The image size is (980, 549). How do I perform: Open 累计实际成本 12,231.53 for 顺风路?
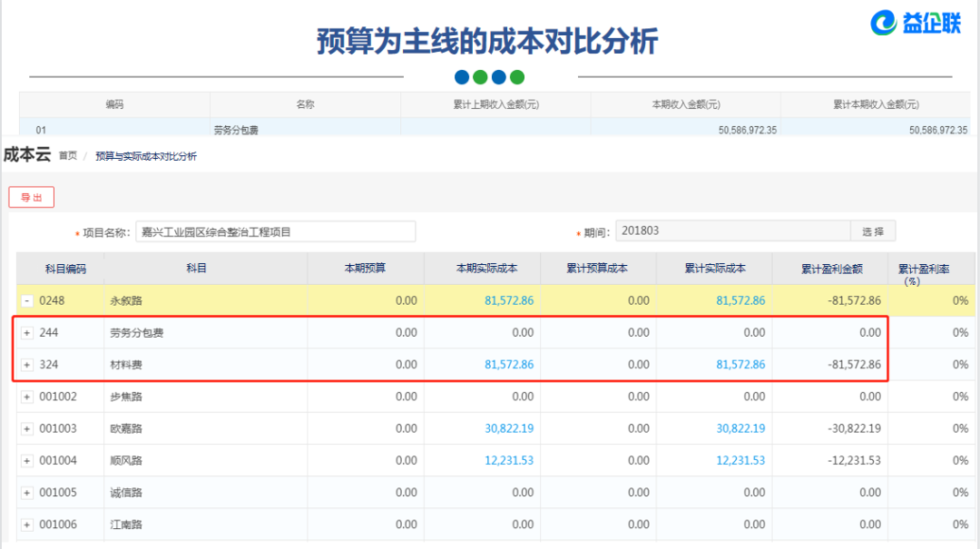(740, 460)
